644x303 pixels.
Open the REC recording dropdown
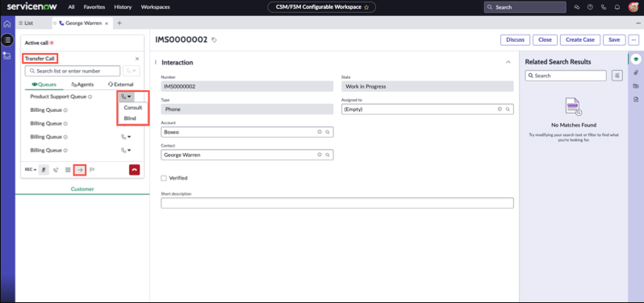(31, 170)
